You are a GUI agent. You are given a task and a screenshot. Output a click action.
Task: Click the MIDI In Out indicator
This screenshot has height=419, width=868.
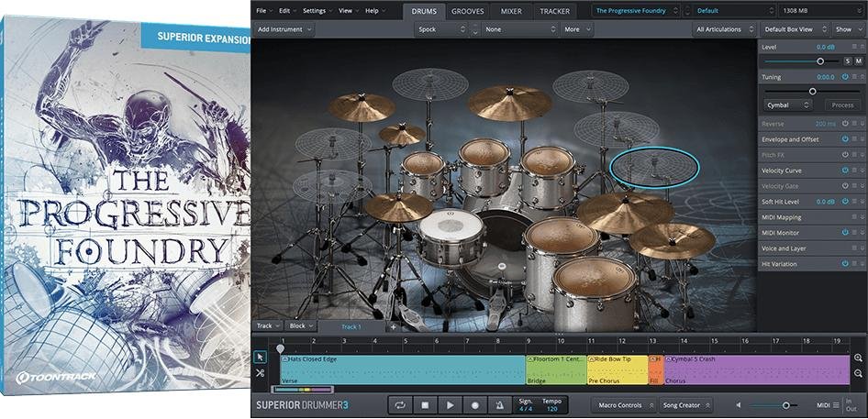point(851,404)
